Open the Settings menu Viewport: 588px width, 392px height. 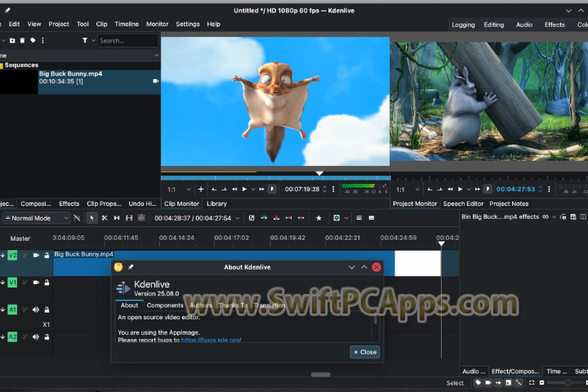[188, 24]
